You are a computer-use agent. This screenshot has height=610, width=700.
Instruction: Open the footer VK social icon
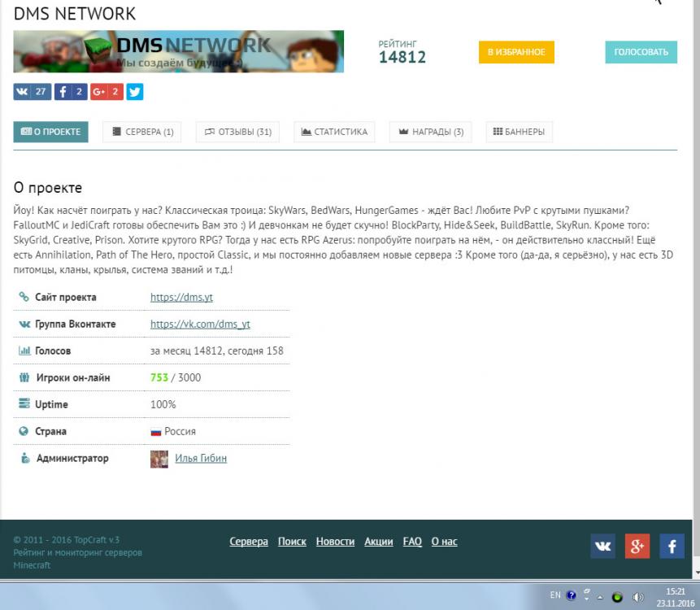pos(602,546)
